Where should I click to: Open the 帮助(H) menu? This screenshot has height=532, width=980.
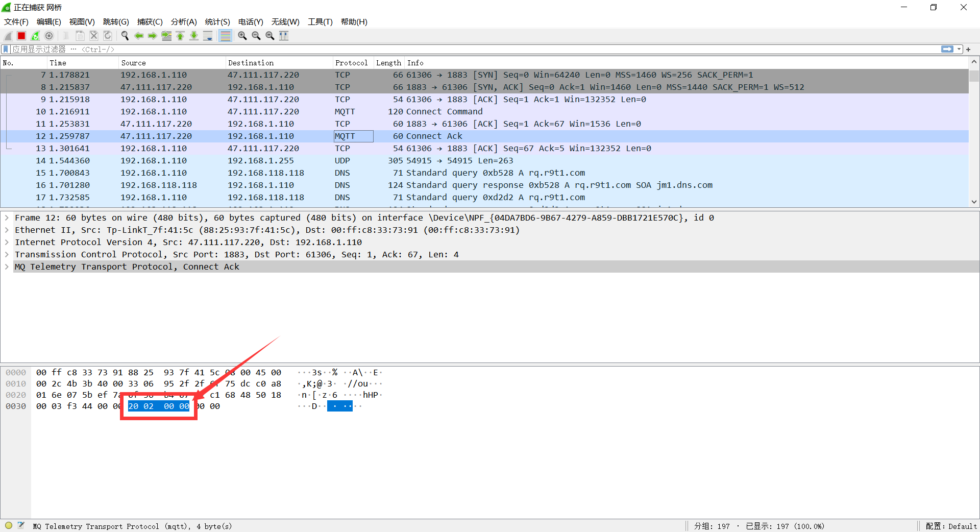354,22
